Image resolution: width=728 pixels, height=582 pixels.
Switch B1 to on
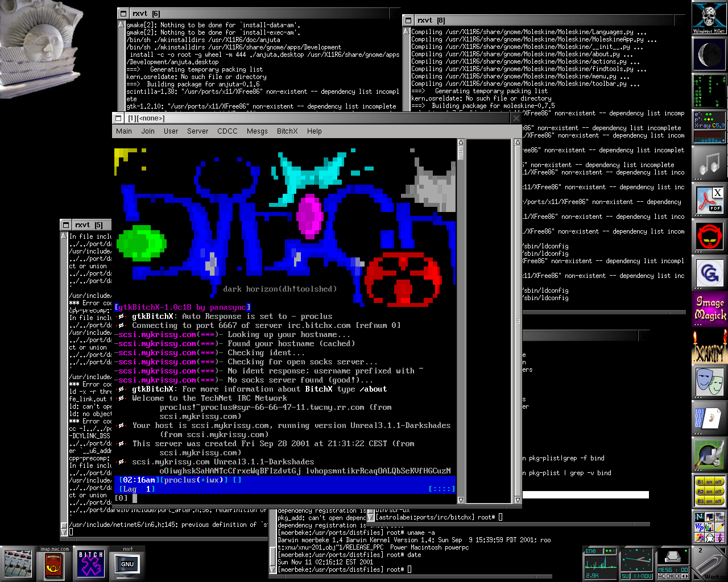tap(709, 482)
